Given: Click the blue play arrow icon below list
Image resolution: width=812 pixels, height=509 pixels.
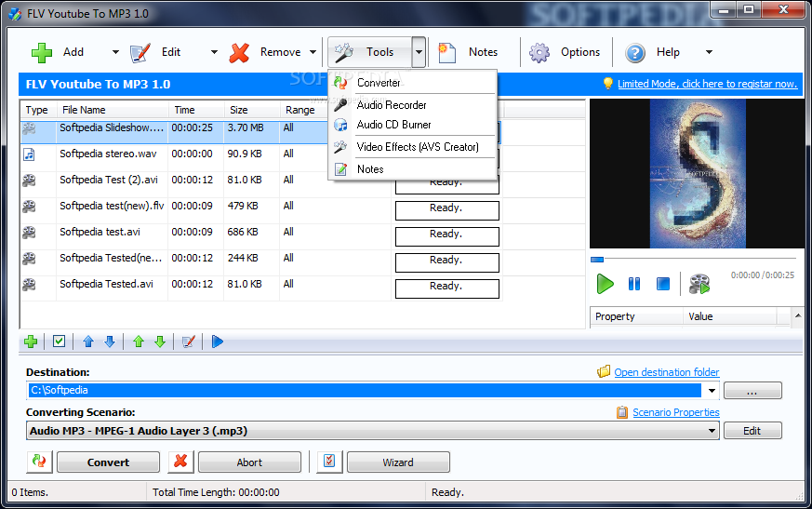Looking at the screenshot, I should click(x=218, y=342).
